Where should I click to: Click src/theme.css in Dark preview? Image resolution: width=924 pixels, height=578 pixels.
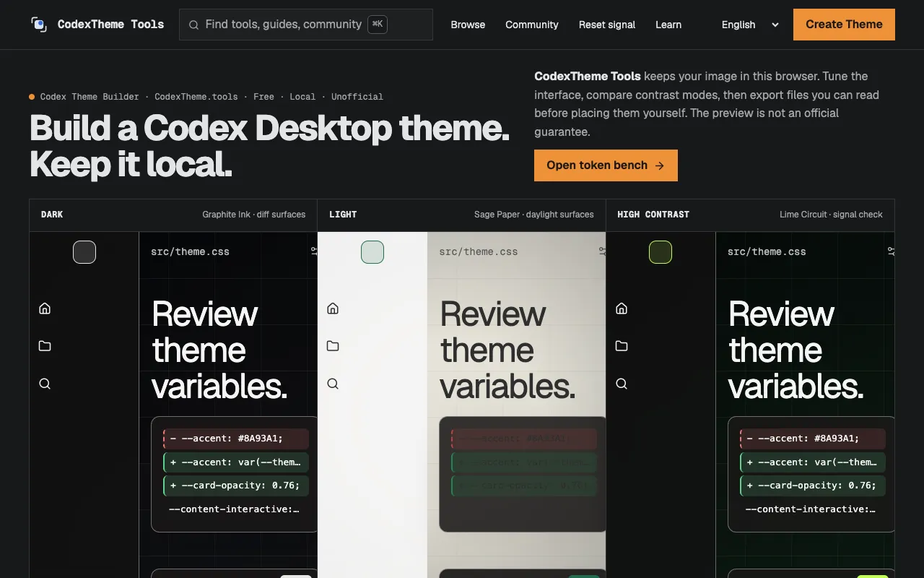pyautogui.click(x=190, y=251)
